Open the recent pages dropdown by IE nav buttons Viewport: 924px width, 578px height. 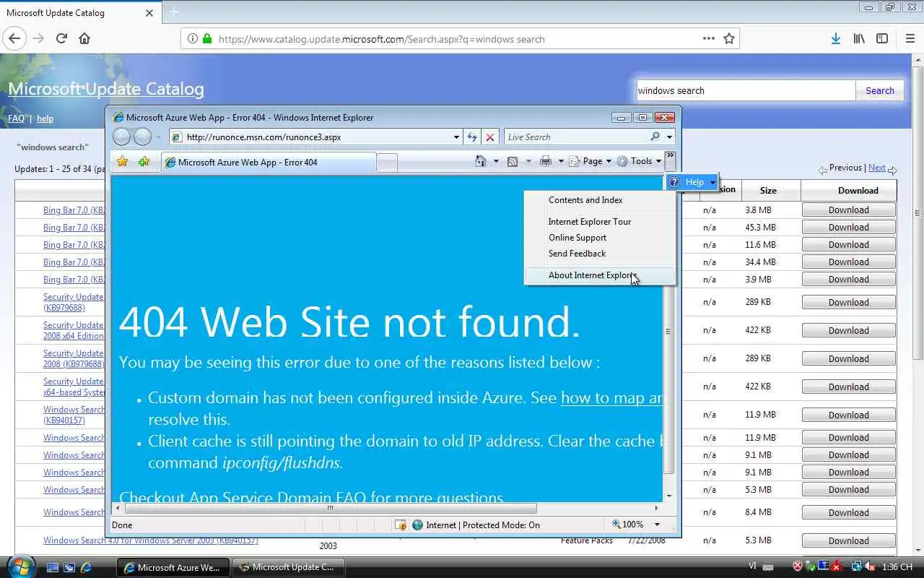[158, 137]
